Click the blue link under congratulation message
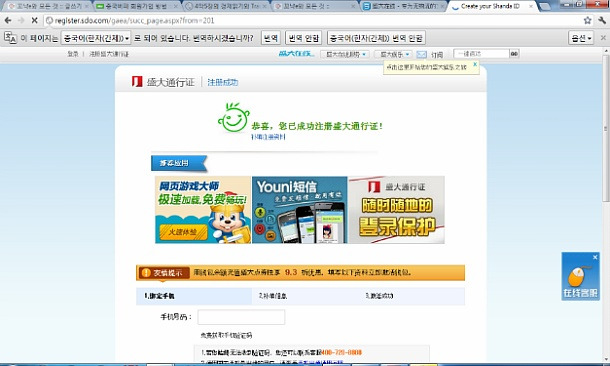This screenshot has width=610, height=366. 268,137
